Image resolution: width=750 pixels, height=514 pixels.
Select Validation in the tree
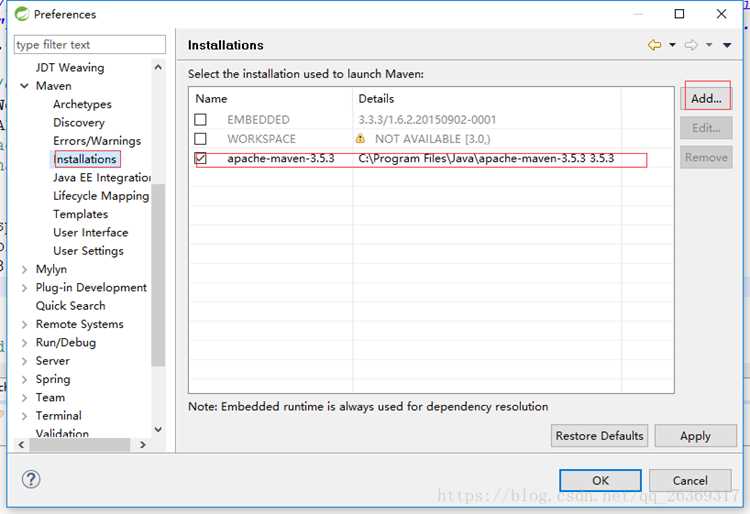(62, 433)
